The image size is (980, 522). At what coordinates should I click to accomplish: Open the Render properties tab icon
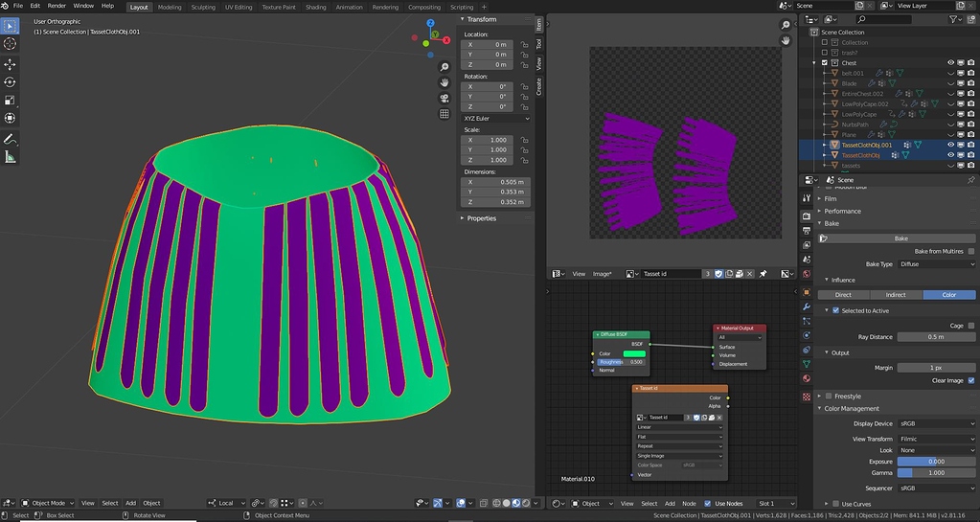click(807, 216)
